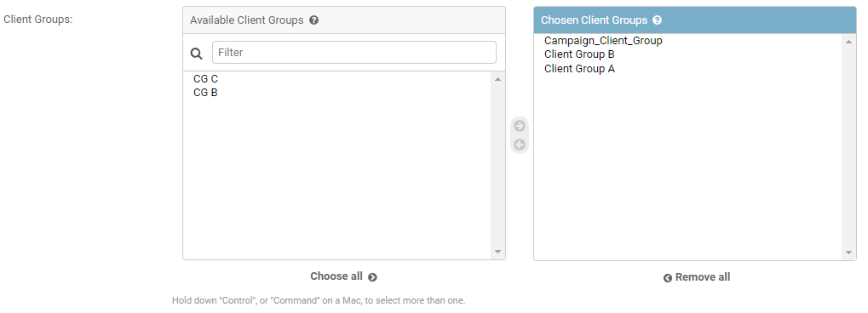Click down arrow of available groups scrollbar
The width and height of the screenshot is (868, 313).
tap(497, 252)
